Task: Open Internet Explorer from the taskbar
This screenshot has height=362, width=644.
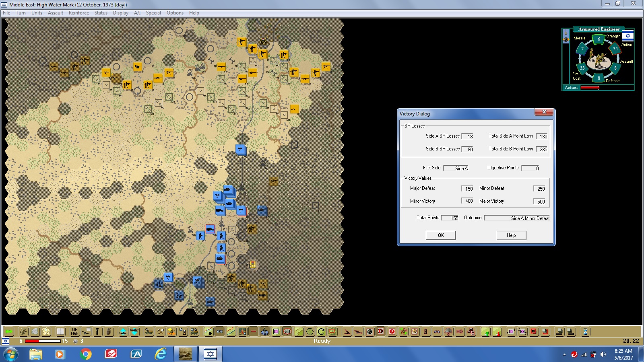Action: tap(161, 354)
